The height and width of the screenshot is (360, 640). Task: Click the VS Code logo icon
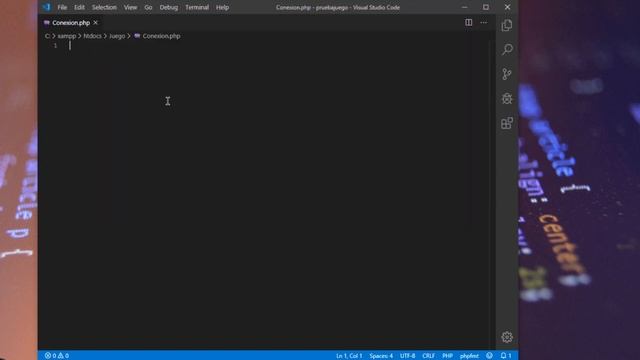pyautogui.click(x=46, y=7)
